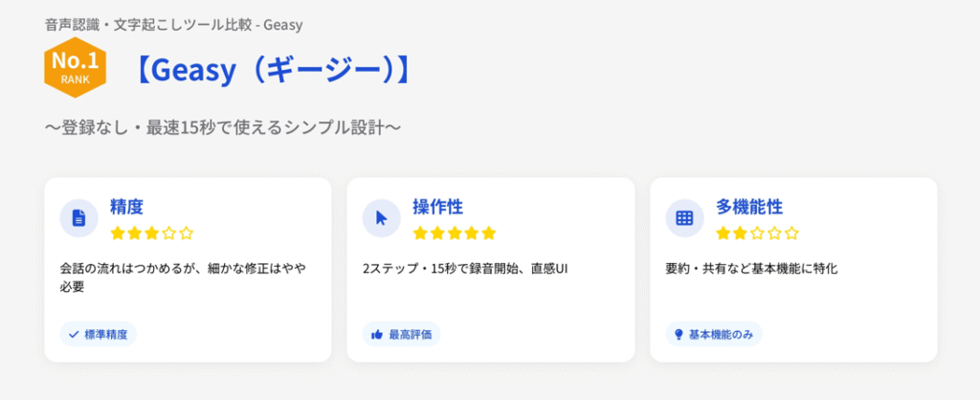The width and height of the screenshot is (980, 400).
Task: Click the 操作性 five-star rating
Action: [x=455, y=233]
